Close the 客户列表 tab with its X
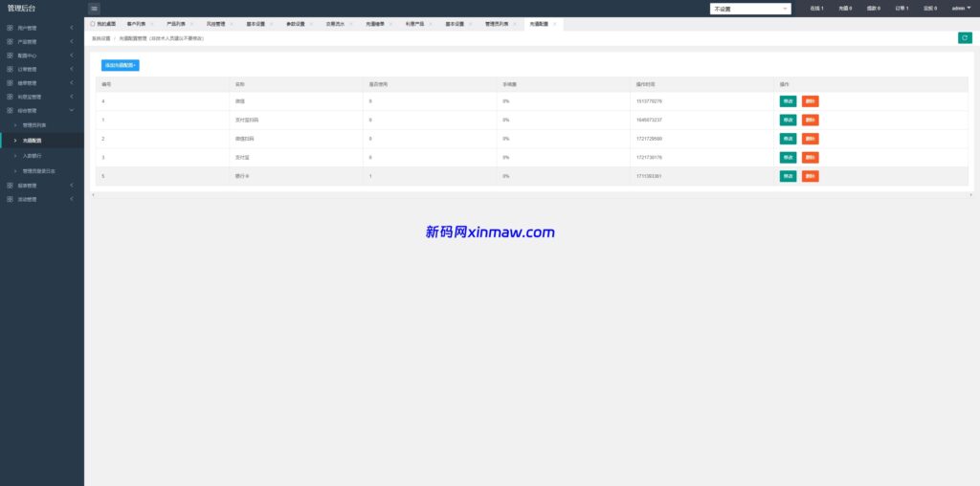Image resolution: width=980 pixels, height=486 pixels. pos(152,23)
